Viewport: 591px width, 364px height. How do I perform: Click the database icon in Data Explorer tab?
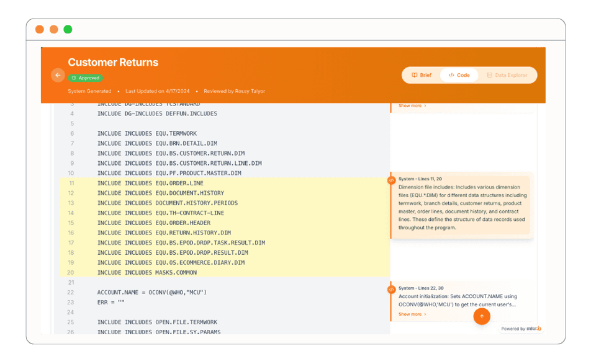pyautogui.click(x=490, y=75)
